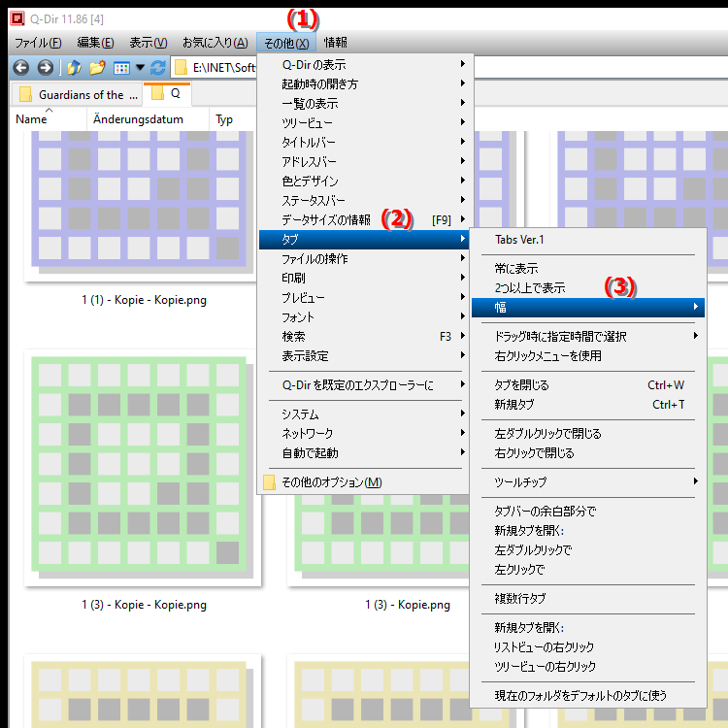The height and width of the screenshot is (728, 728).
Task: Toggle 右クリックで閉じる option
Action: coord(588,453)
